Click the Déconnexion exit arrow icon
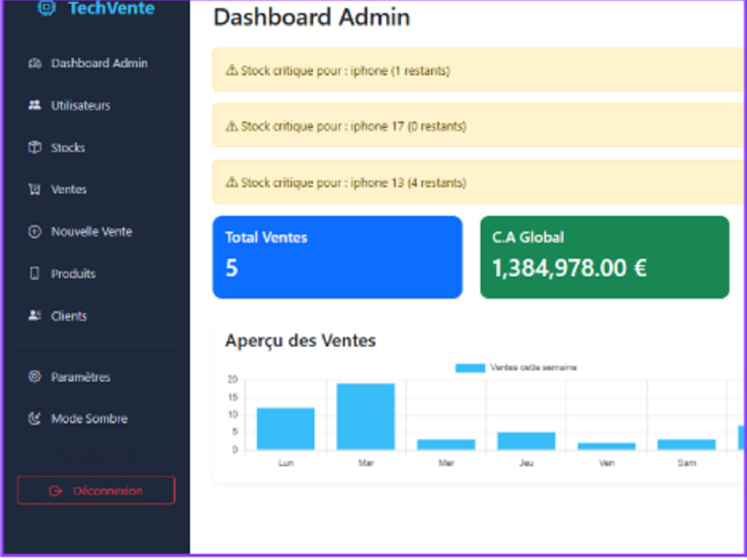Viewport: 747px width, 560px height. (56, 491)
